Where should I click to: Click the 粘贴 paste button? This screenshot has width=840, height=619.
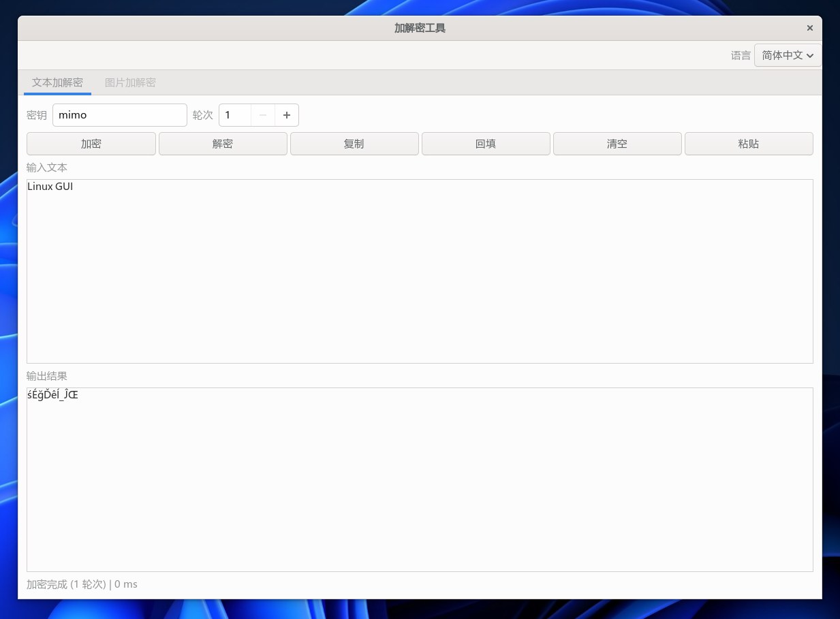click(749, 144)
